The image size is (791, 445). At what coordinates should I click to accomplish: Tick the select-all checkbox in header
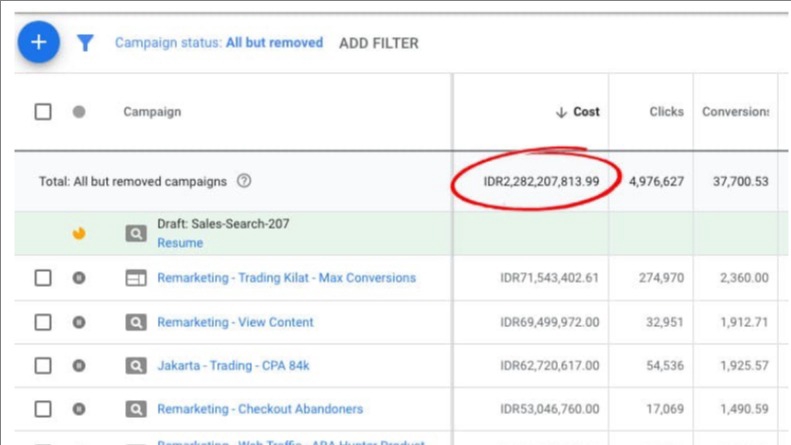pyautogui.click(x=43, y=112)
